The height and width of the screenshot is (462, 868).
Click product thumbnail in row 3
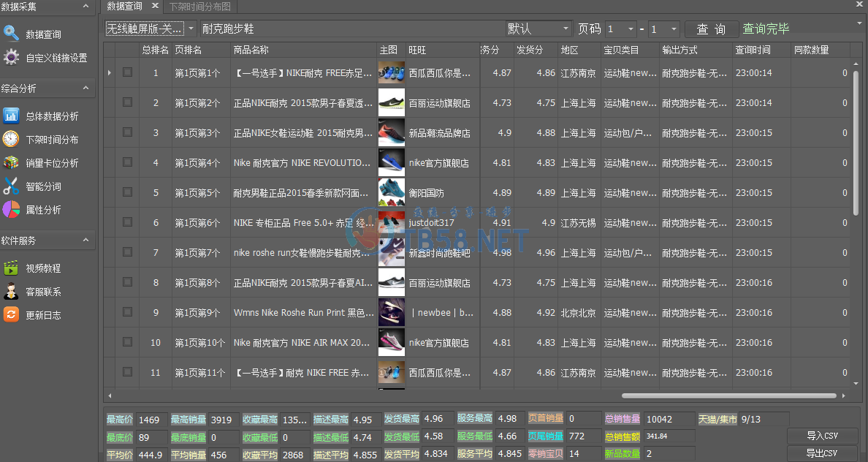[392, 132]
